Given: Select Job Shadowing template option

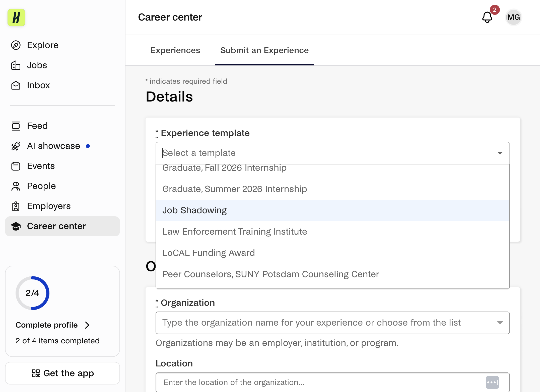Looking at the screenshot, I should pos(332,210).
